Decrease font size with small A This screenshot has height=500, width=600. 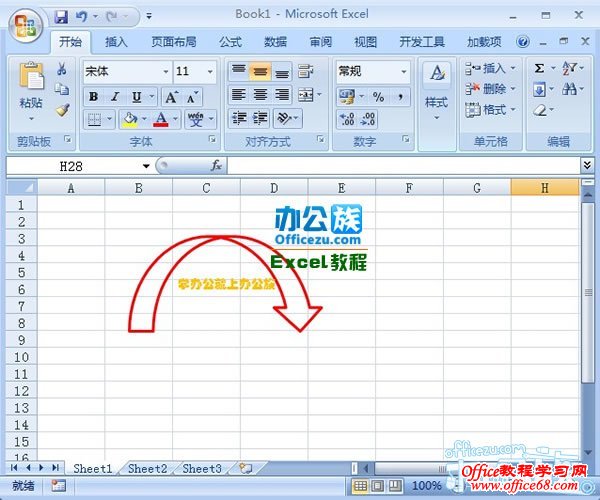click(x=192, y=97)
